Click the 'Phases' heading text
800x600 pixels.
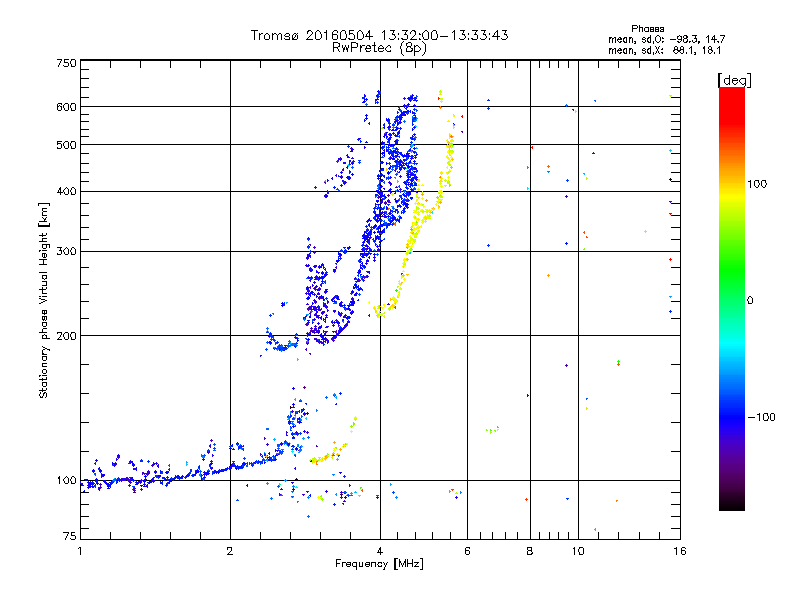tap(647, 29)
